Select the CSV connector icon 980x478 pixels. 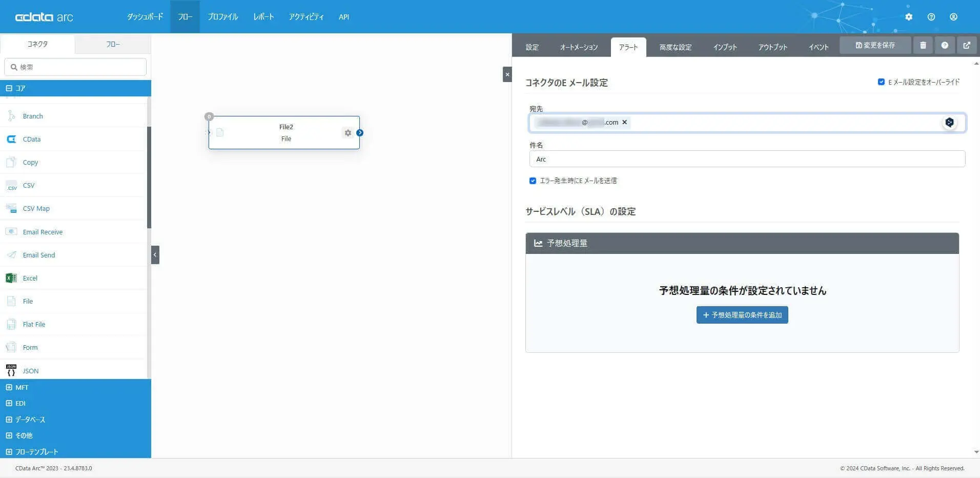tap(11, 185)
